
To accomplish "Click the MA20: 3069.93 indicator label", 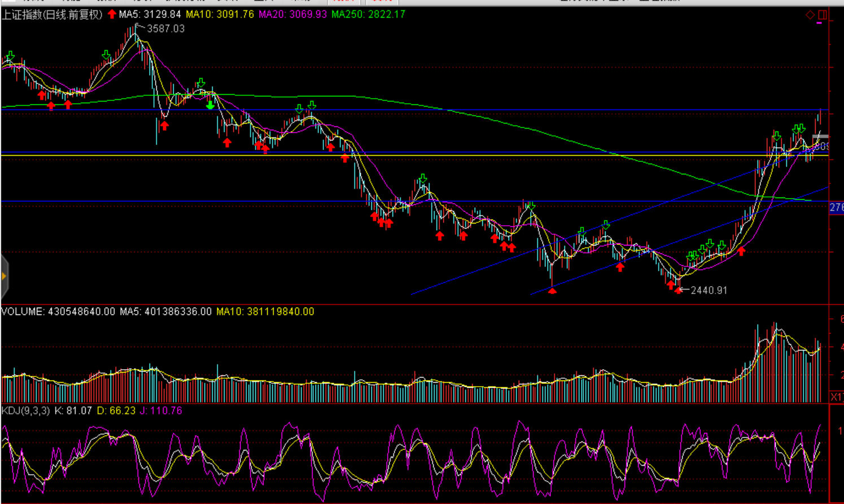I will [292, 14].
